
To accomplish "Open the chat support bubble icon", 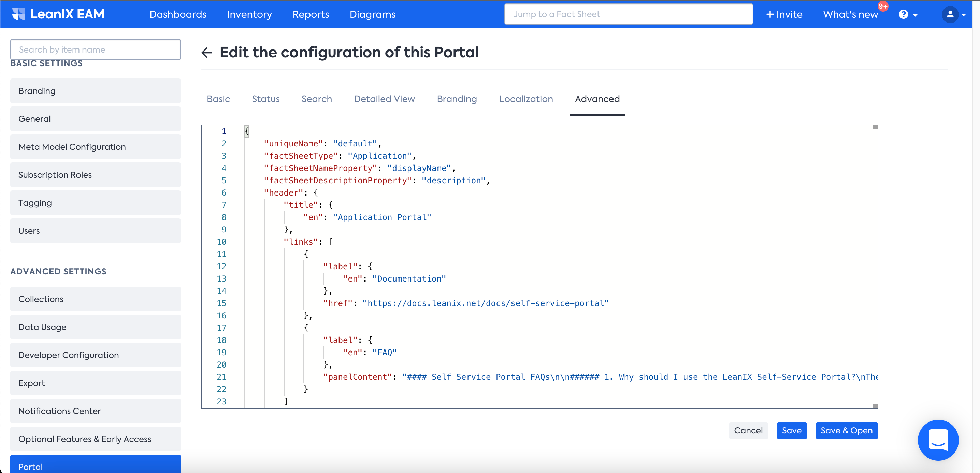I will pyautogui.click(x=938, y=440).
